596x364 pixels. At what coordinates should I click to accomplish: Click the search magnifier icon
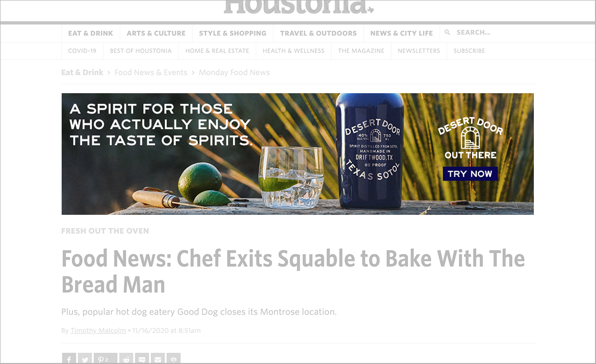[447, 33]
